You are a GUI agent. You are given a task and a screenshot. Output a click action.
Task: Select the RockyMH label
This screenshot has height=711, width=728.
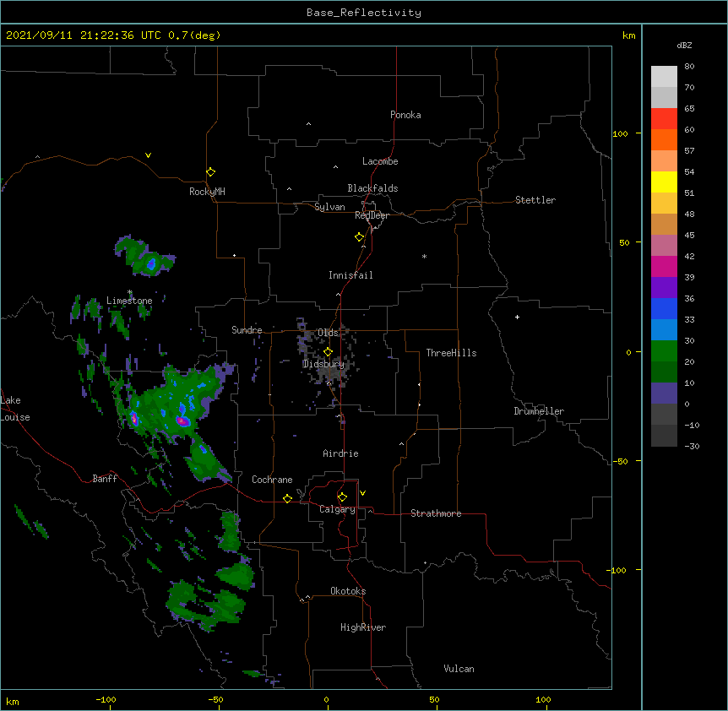pyautogui.click(x=207, y=192)
